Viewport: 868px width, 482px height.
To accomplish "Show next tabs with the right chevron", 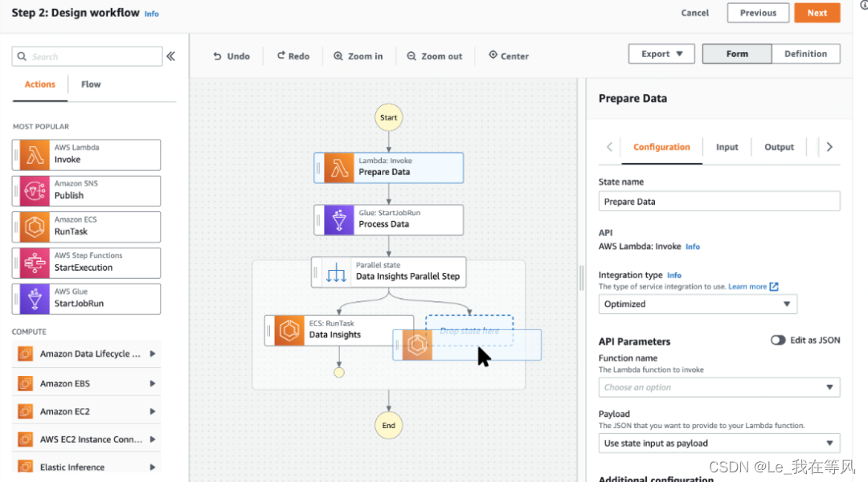I will [829, 147].
